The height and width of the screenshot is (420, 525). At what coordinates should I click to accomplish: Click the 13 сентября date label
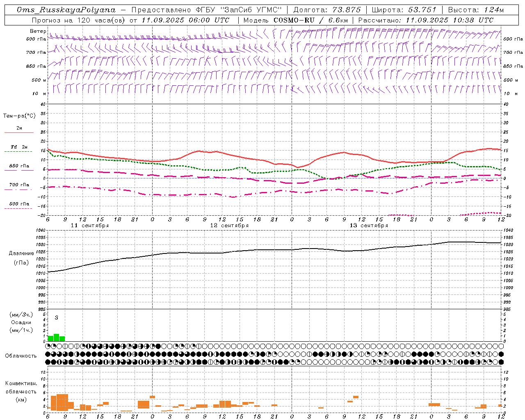(x=369, y=226)
